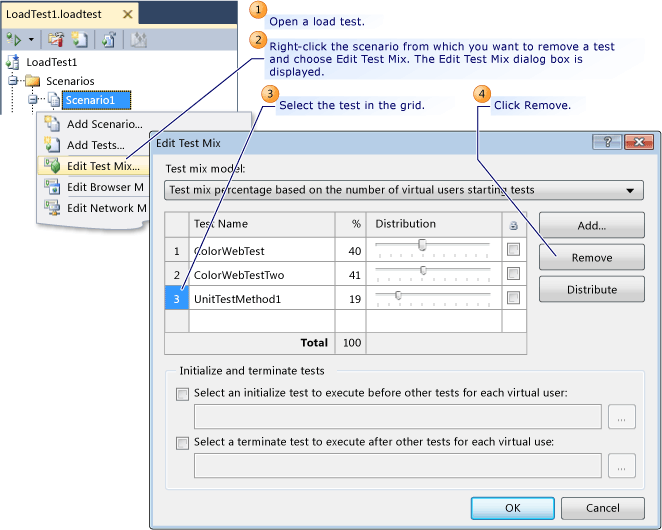The image size is (662, 530).
Task: Click the Remove button
Action: click(x=591, y=257)
